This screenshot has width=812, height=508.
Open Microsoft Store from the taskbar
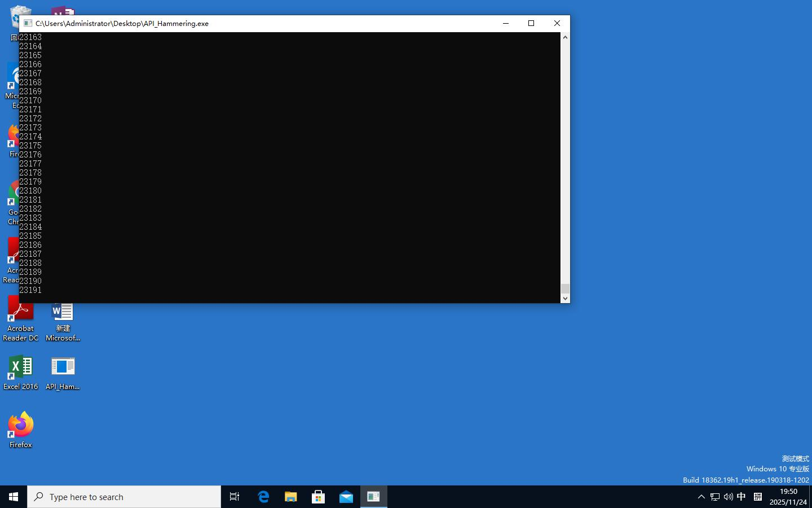tap(319, 497)
